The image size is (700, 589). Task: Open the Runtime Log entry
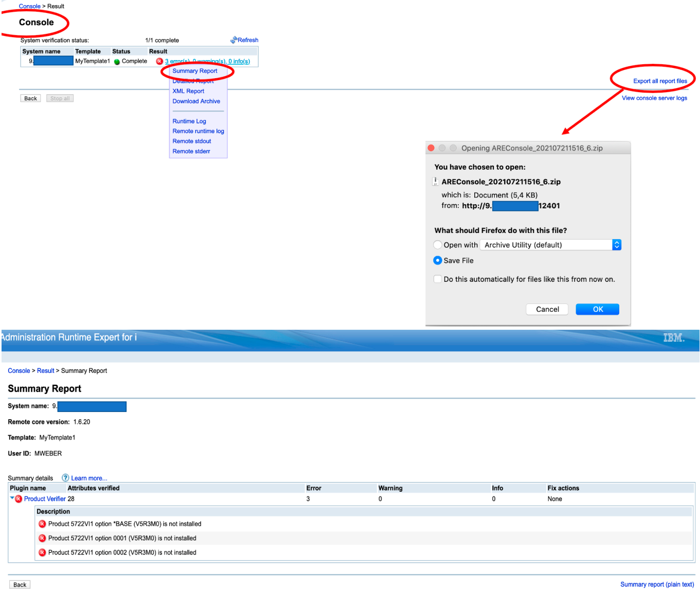189,121
